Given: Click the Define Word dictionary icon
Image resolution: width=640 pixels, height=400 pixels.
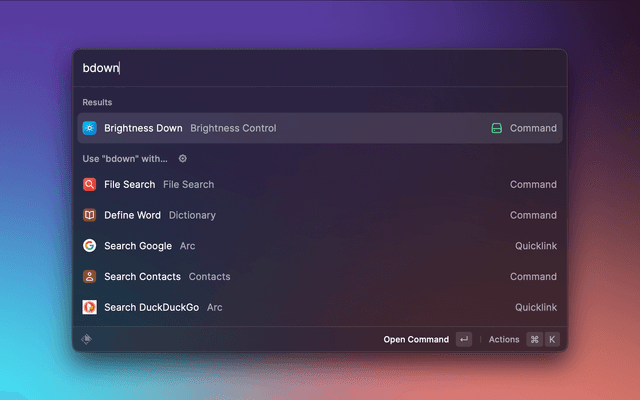Looking at the screenshot, I should 90,215.
